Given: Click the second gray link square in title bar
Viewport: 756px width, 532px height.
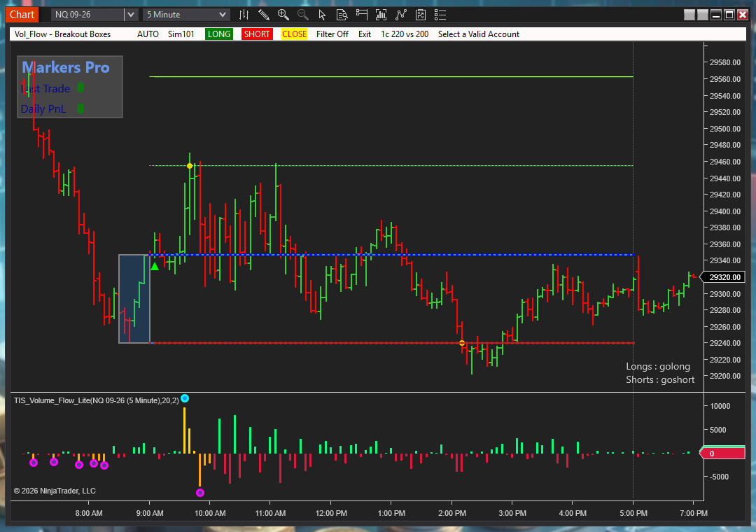Looking at the screenshot, I should pos(703,15).
